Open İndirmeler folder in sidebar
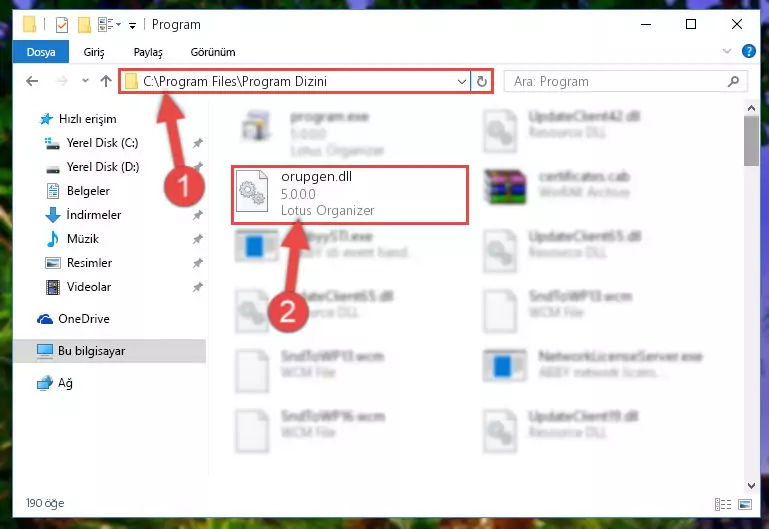The image size is (769, 529). click(93, 215)
